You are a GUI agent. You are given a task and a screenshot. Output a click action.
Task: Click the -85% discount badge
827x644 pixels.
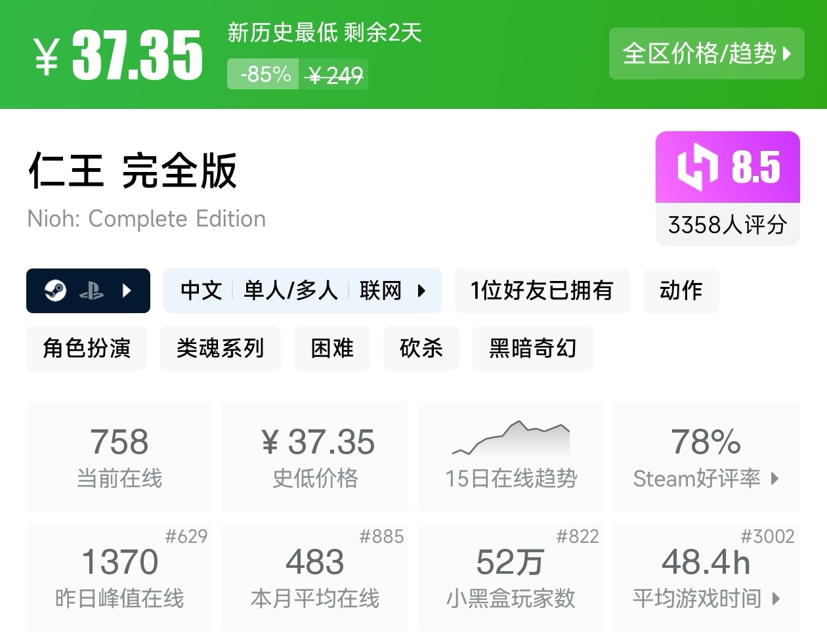(x=263, y=74)
